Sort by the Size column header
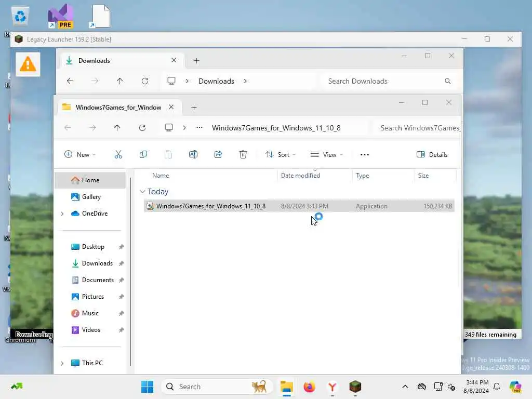The image size is (532, 399). [423, 176]
